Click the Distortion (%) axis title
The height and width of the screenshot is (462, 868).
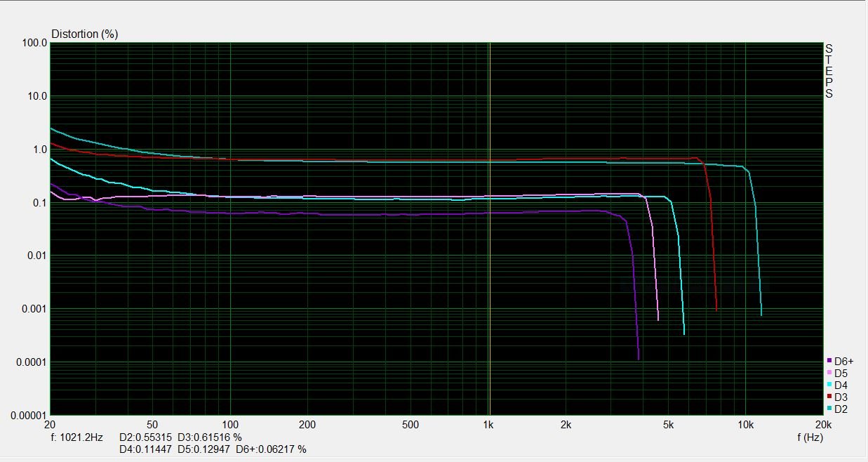coord(85,34)
